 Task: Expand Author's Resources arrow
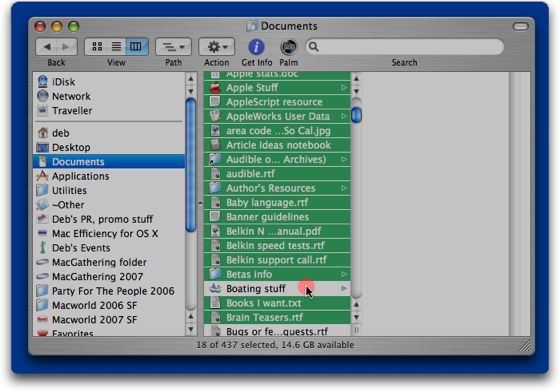[x=344, y=188]
